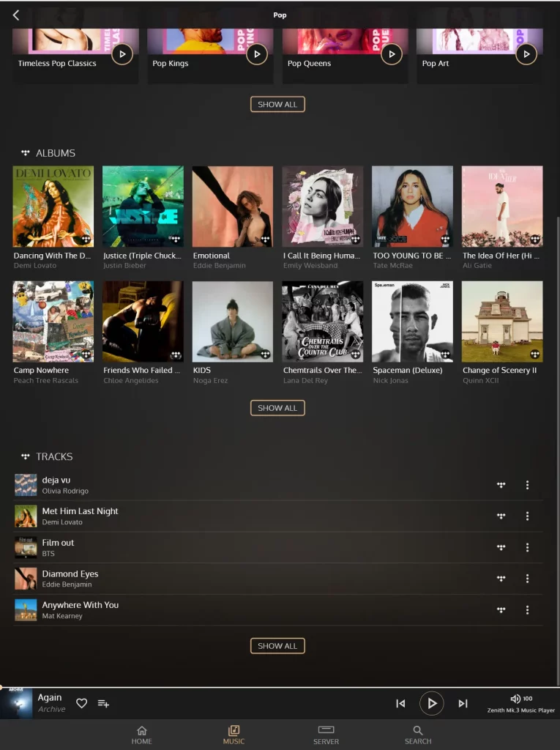The height and width of the screenshot is (750, 560).
Task: Click the Tate McRae artist name
Action: pyautogui.click(x=392, y=265)
